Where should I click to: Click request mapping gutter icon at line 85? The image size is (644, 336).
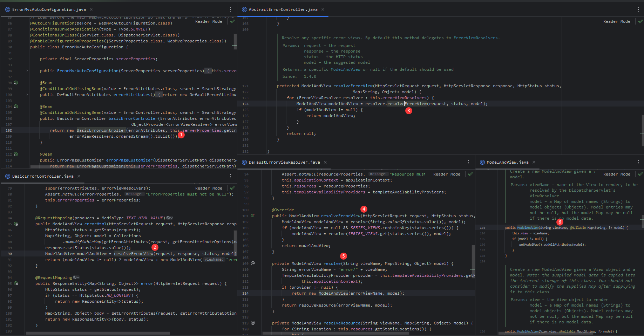pyautogui.click(x=16, y=224)
